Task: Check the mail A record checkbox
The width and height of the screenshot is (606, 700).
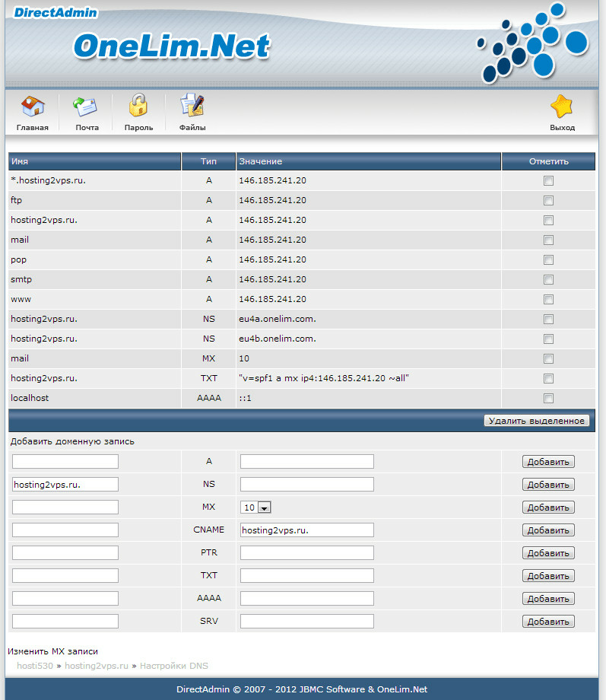Action: click(548, 240)
